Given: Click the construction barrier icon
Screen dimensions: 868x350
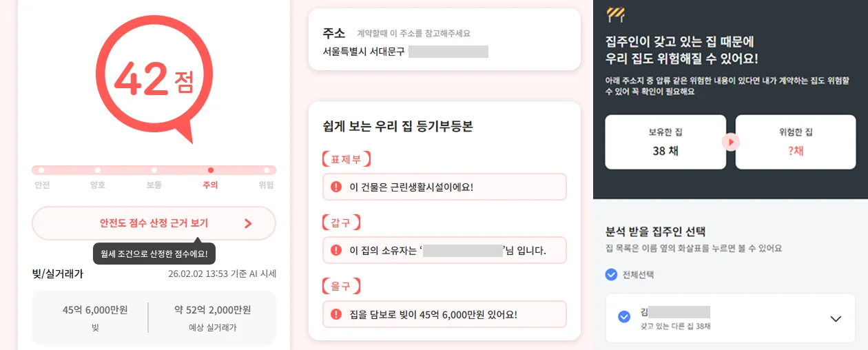Looking at the screenshot, I should (615, 15).
